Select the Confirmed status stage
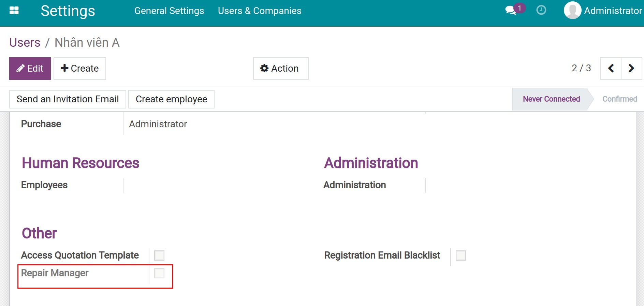Image resolution: width=644 pixels, height=306 pixels. (x=619, y=99)
